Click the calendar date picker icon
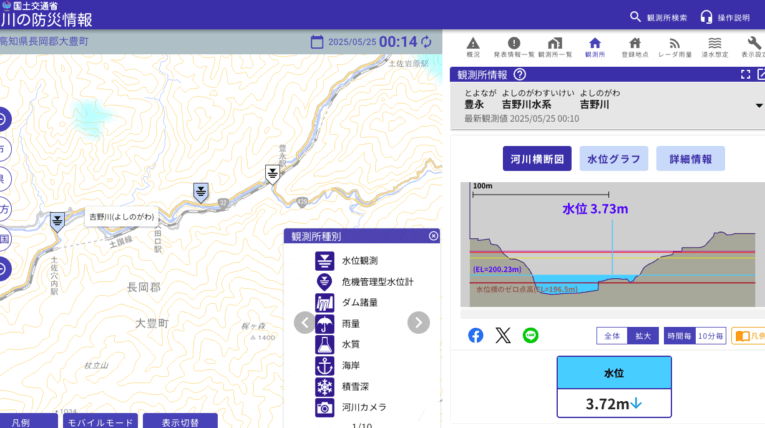 click(317, 42)
